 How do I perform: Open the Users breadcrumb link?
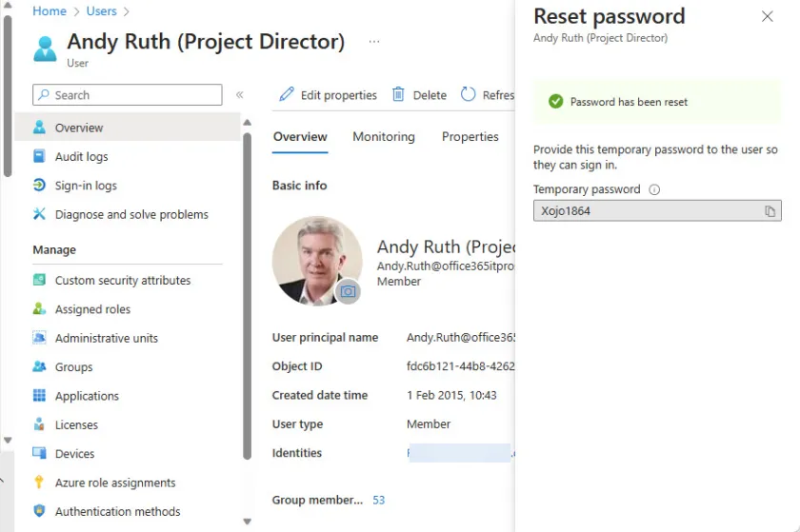101,11
